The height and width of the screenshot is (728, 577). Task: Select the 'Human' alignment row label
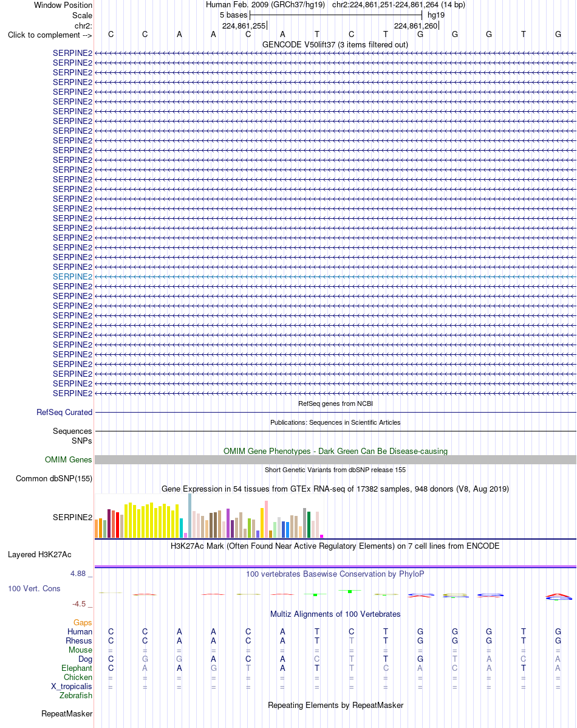click(x=80, y=631)
